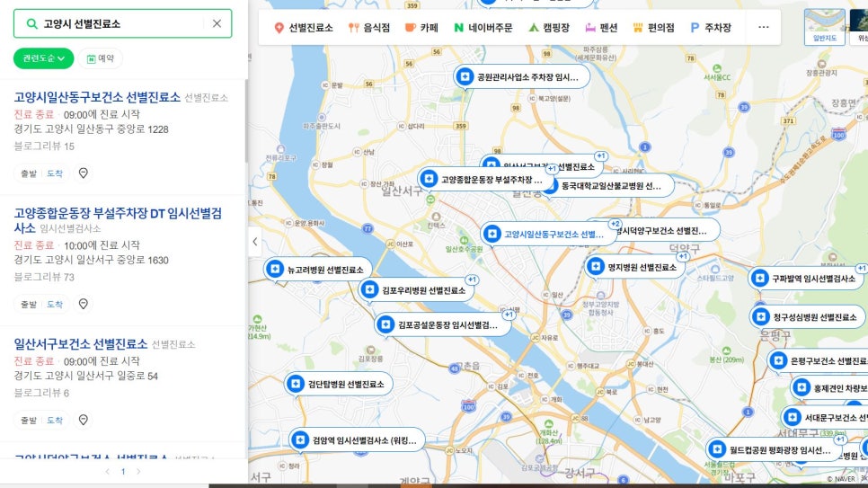
Task: Click 청구성심병원 선별진료소 map marker
Action: pos(808,317)
